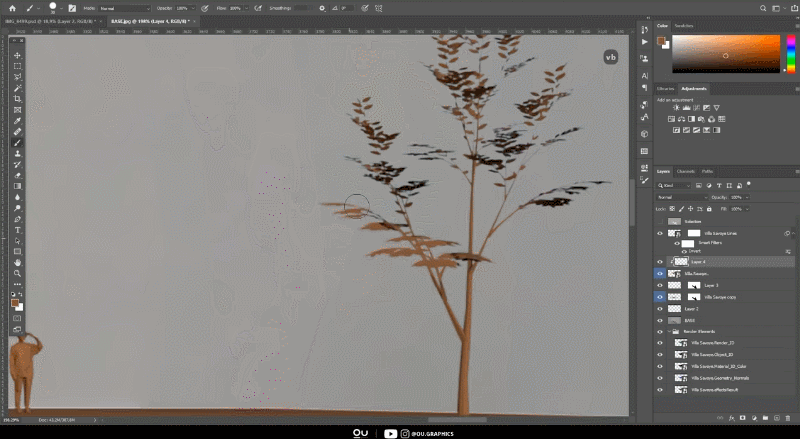
Task: Select the Clone Stamp tool
Action: pos(18,153)
